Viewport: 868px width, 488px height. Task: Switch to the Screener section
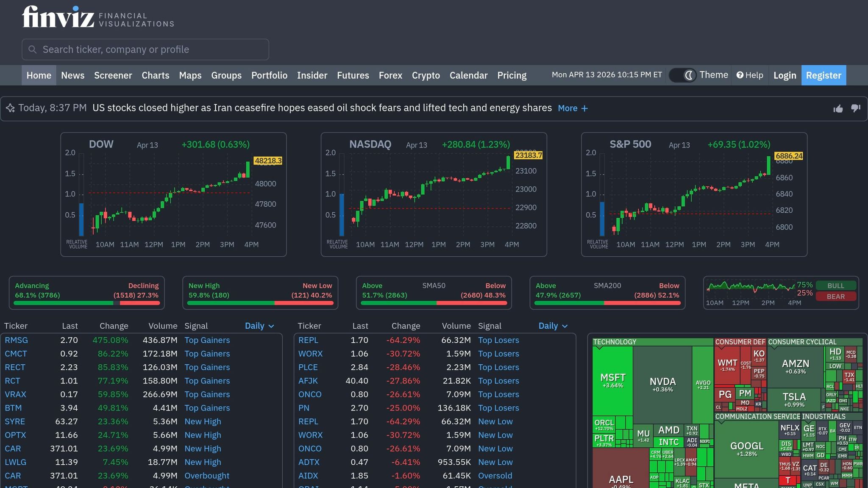(113, 75)
